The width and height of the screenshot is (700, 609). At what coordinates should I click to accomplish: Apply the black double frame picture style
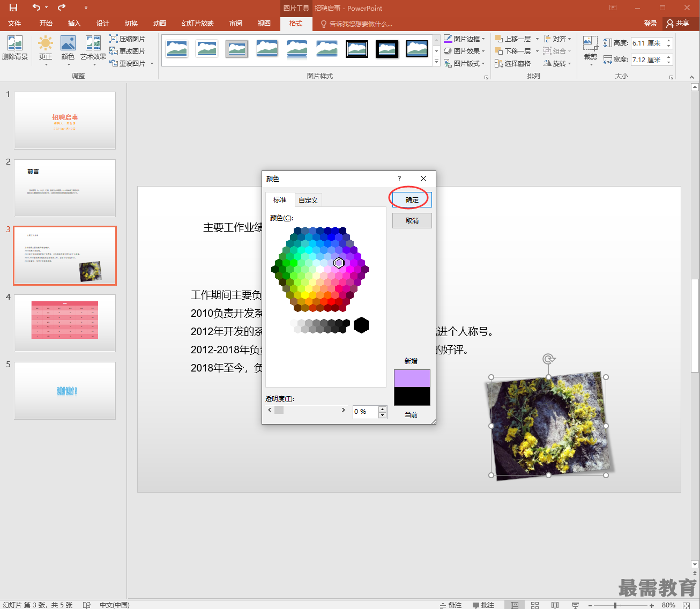[x=357, y=49]
